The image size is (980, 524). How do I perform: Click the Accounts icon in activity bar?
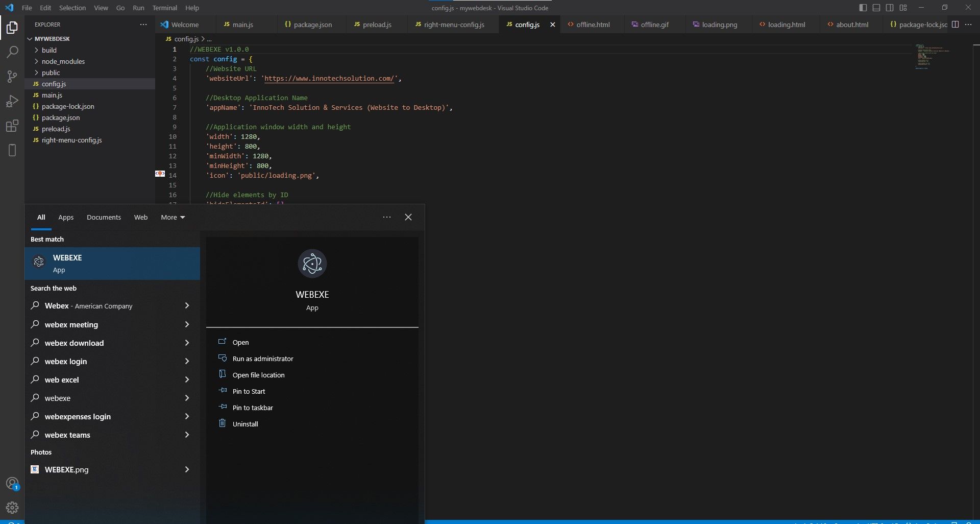[12, 483]
